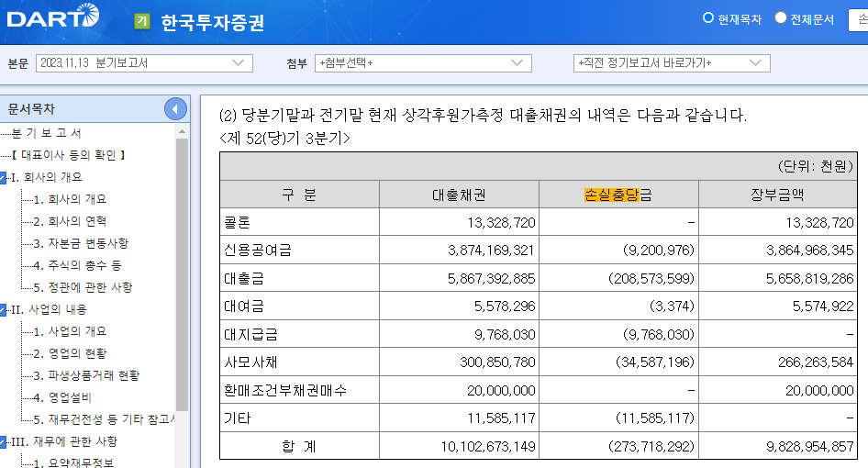Toggle the II. 사업의 내용 tree node
The image size is (868, 468).
3,310
